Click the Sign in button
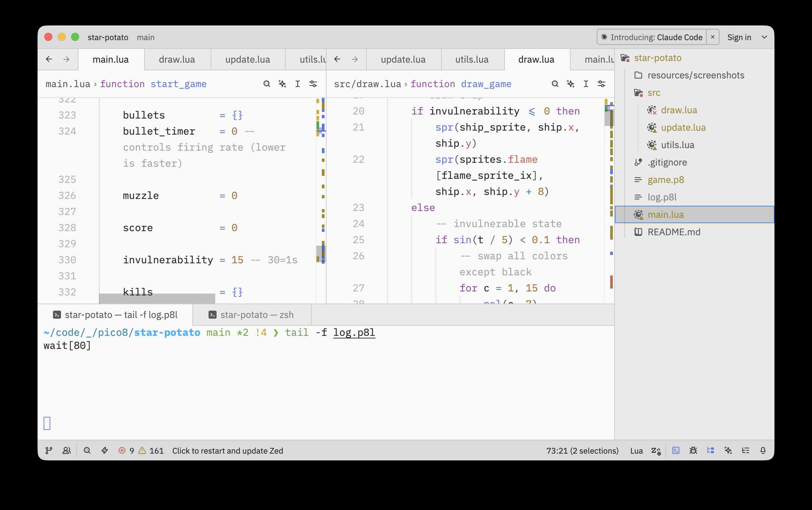Viewport: 812px width, 510px height. coord(739,37)
